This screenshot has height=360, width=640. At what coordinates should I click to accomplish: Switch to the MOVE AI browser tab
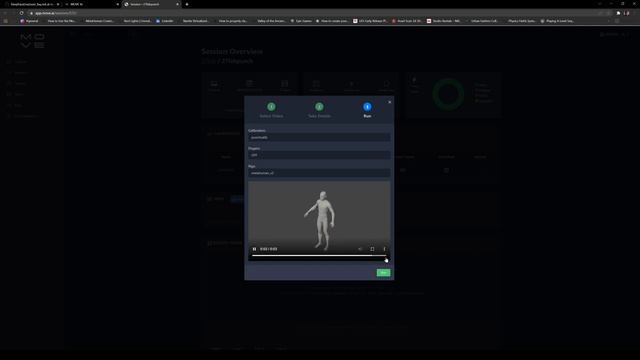click(x=92, y=4)
